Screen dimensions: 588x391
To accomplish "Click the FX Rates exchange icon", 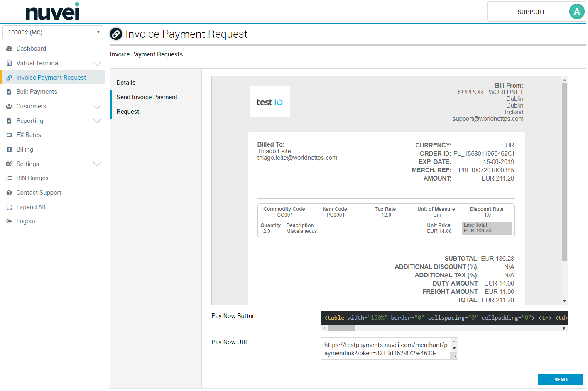I will tap(9, 135).
